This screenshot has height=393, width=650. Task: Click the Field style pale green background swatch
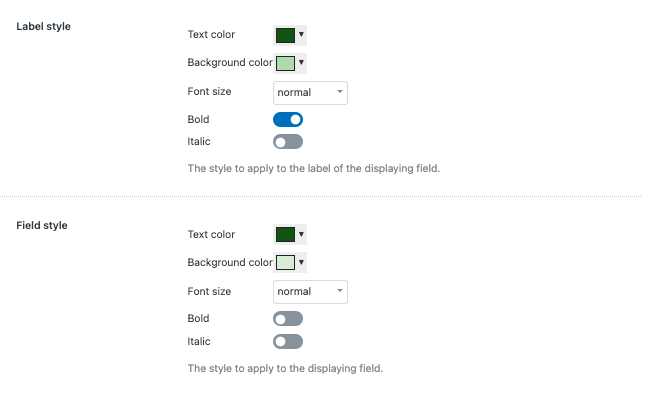click(x=285, y=262)
